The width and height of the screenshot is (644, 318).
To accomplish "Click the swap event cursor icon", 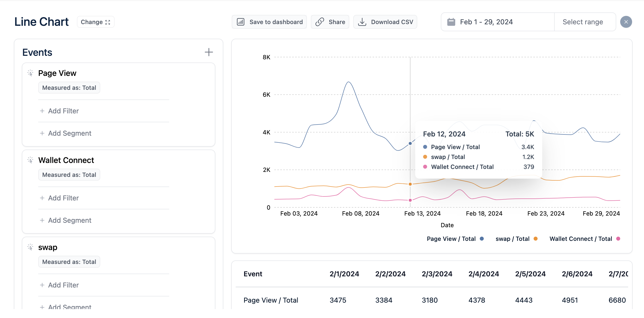I will coord(30,247).
